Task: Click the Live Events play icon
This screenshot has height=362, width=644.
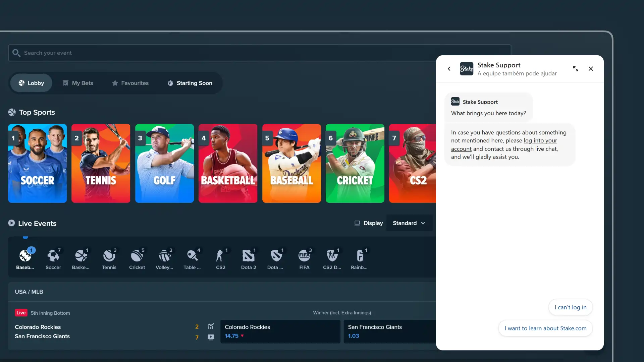Action: tap(11, 223)
